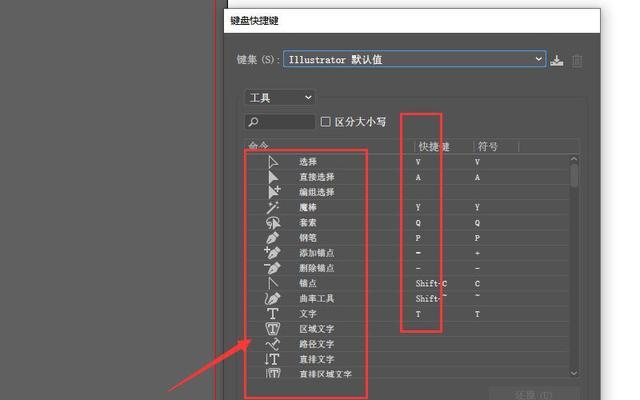Select the 魔棒 command label
This screenshot has height=400, width=640.
[x=308, y=207]
